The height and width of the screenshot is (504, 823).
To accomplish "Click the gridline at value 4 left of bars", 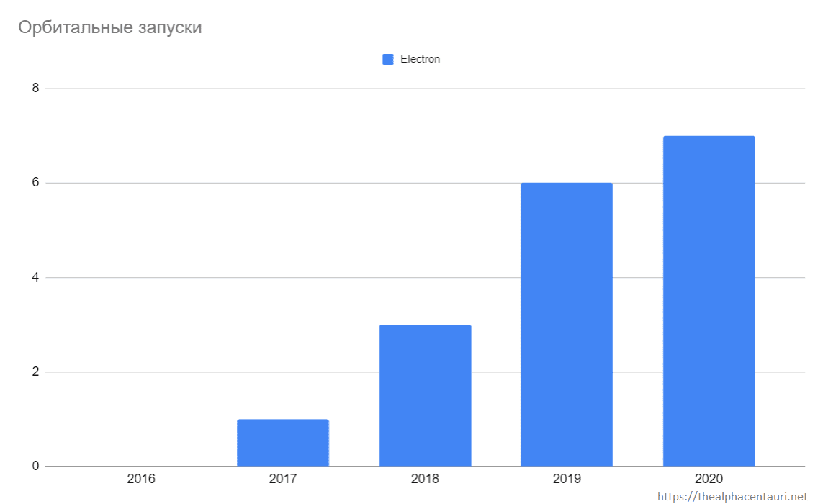I will point(144,278).
